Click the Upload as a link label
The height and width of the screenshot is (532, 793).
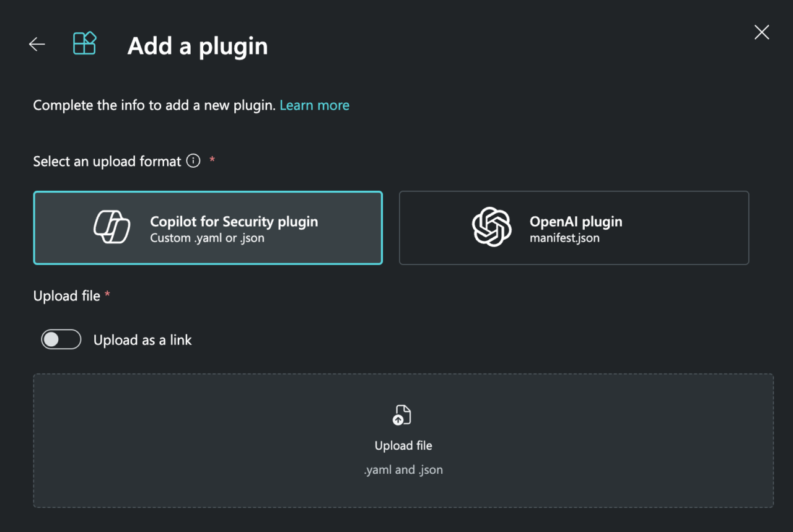[142, 339]
